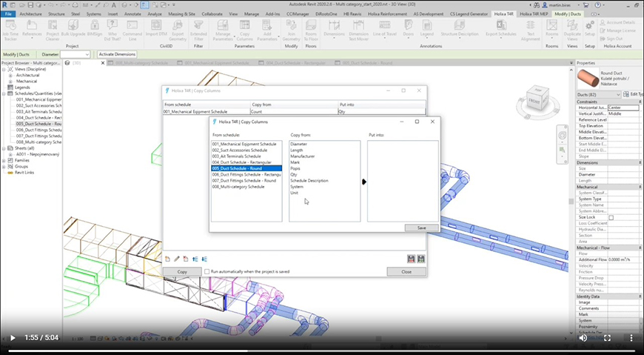644x355 pixels.
Task: Click the red save-settings disk icon
Action: pos(411,259)
